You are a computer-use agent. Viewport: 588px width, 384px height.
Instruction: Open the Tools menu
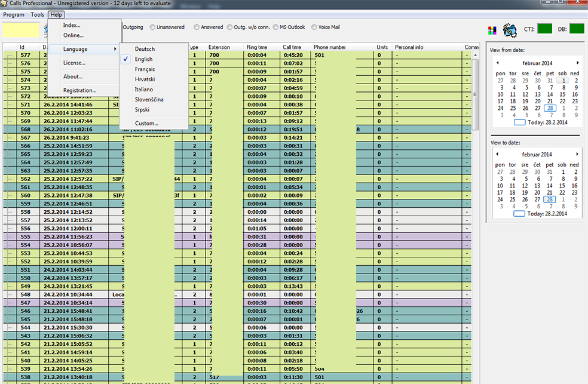(x=37, y=14)
